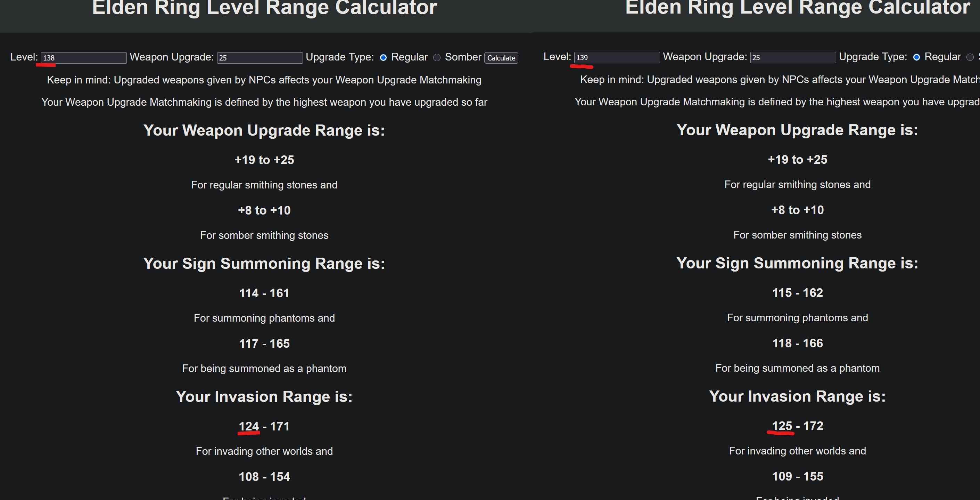Viewport: 980px width, 500px height.
Task: Click the 117 - 165 phantom range value
Action: pos(264,344)
